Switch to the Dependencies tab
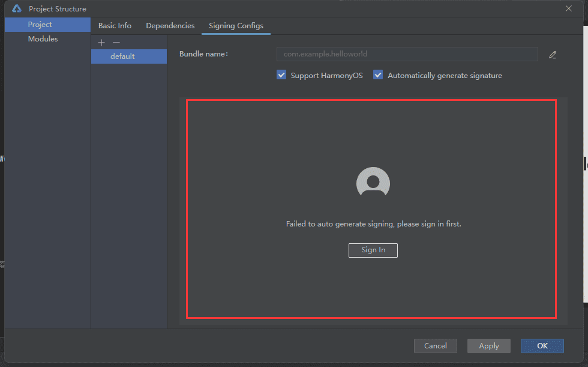Image resolution: width=588 pixels, height=367 pixels. (x=170, y=25)
